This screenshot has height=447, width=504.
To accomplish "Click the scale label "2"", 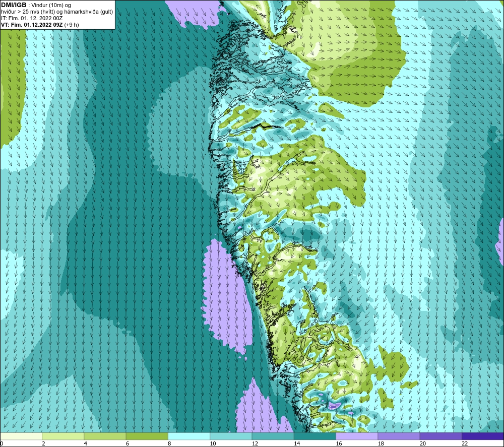I will pos(44,443).
